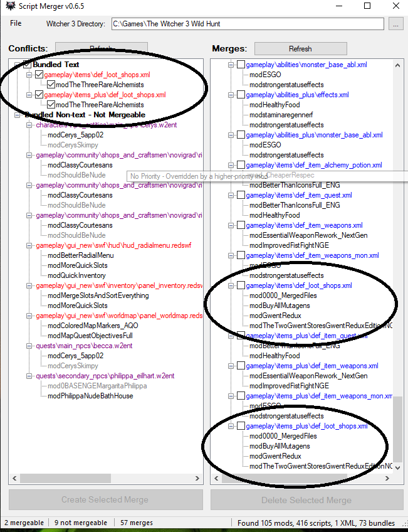This screenshot has width=408, height=532.
Task: Check the items\def_loot_shops.xml merge checkbox
Action: (x=241, y=285)
